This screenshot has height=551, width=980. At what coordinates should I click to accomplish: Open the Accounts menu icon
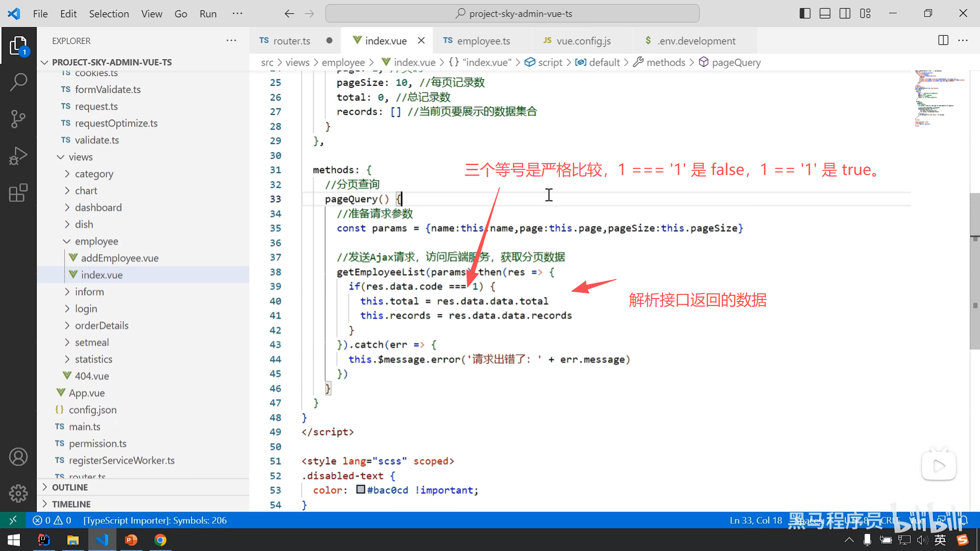tap(18, 457)
